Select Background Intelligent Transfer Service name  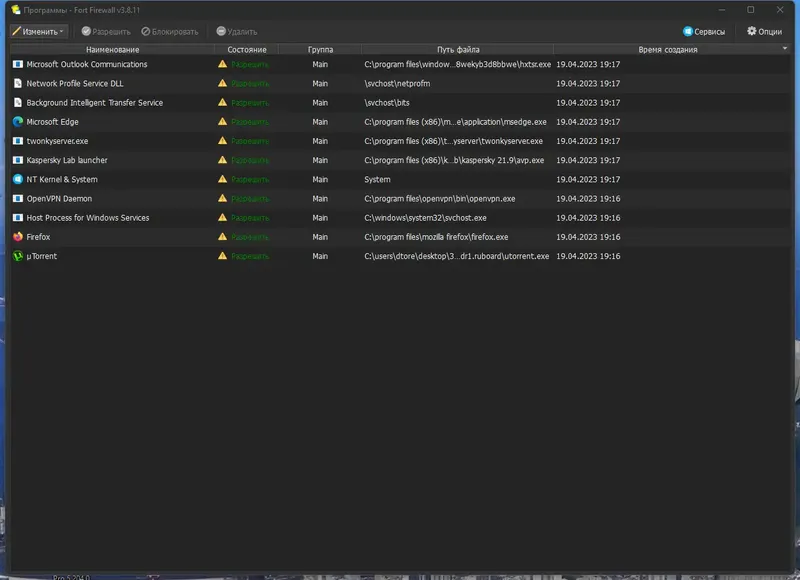94,103
